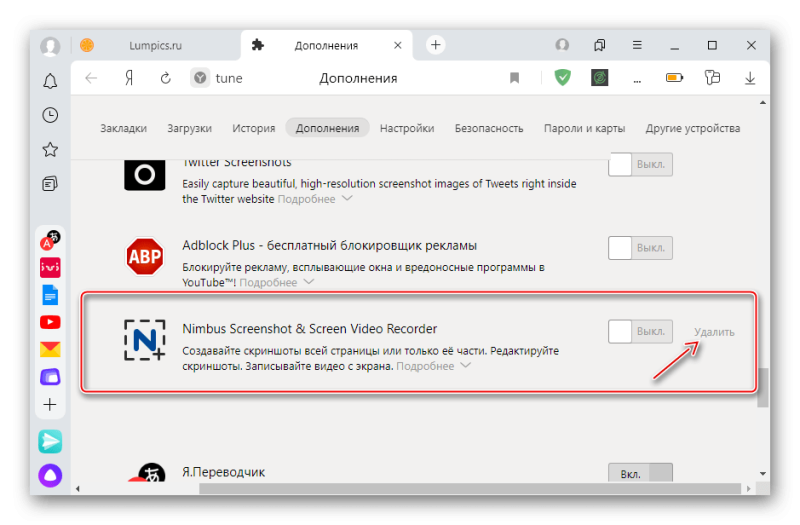
Task: Go back with the arrow button
Action: (x=91, y=78)
